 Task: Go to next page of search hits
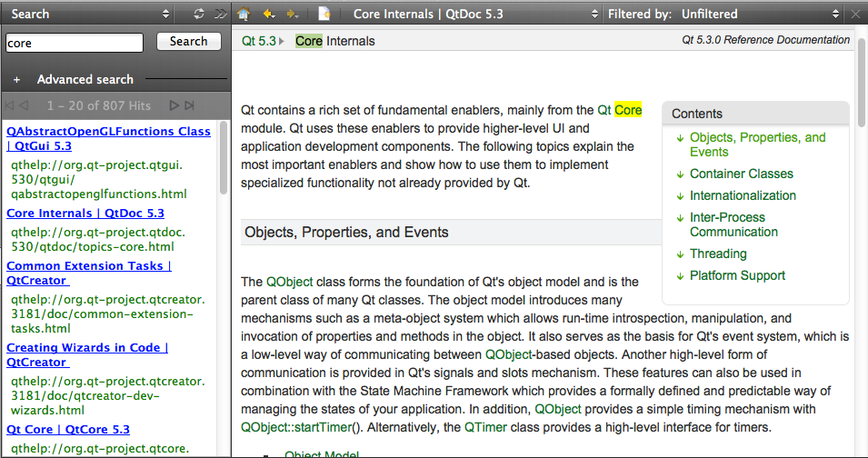click(x=175, y=105)
